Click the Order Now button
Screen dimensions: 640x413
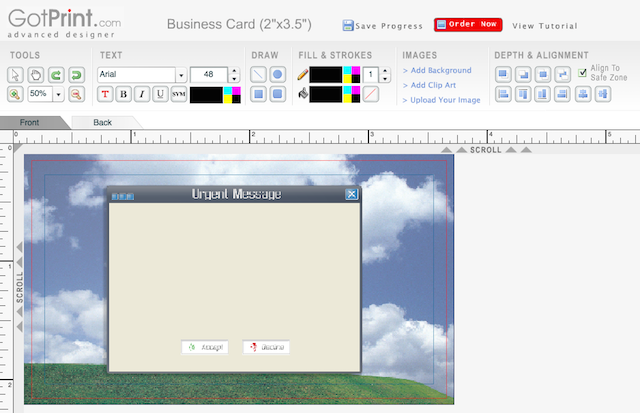tap(468, 25)
